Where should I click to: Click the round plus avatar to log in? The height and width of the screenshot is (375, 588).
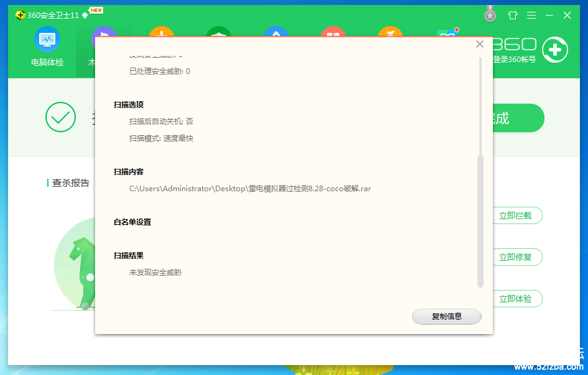555,50
